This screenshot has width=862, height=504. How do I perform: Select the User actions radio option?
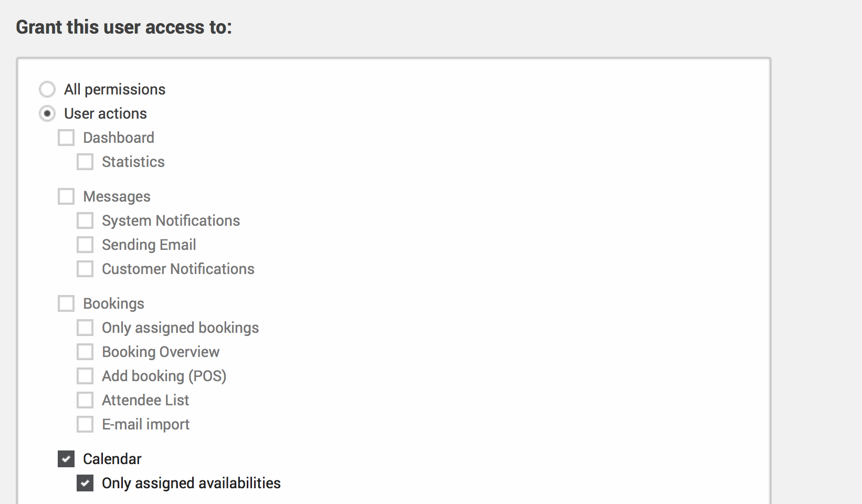pyautogui.click(x=47, y=113)
